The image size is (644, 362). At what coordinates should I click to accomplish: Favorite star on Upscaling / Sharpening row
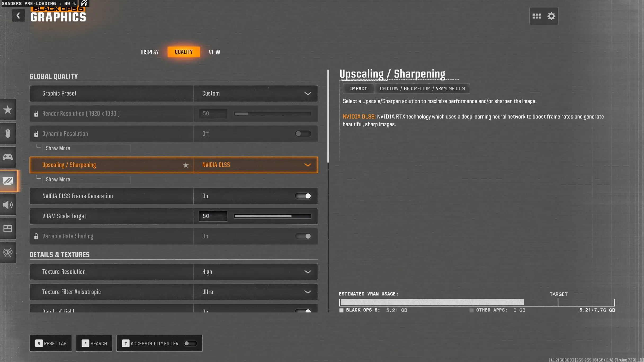pyautogui.click(x=186, y=165)
